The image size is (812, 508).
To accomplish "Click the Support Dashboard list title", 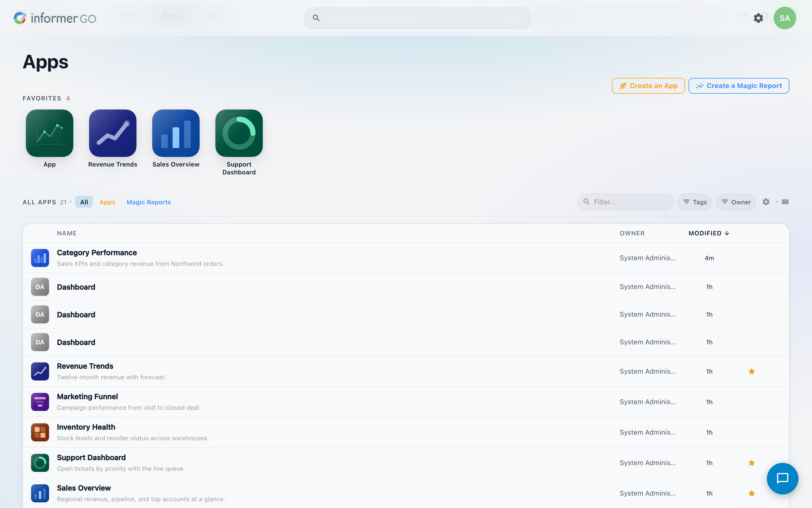I will click(91, 457).
